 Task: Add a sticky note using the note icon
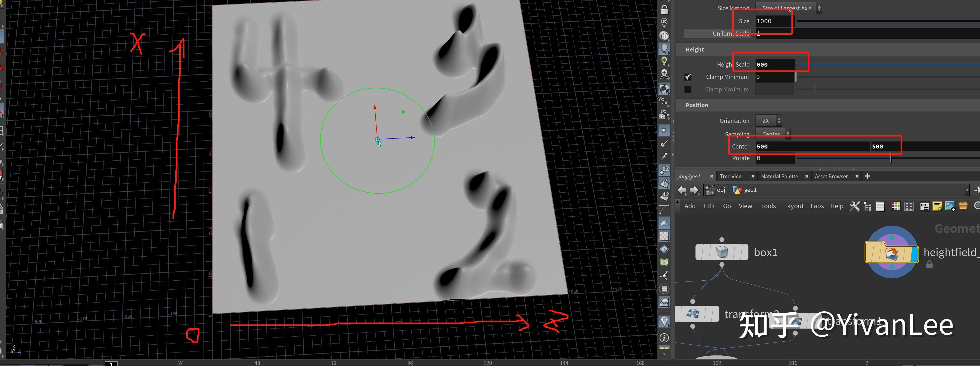coord(938,206)
